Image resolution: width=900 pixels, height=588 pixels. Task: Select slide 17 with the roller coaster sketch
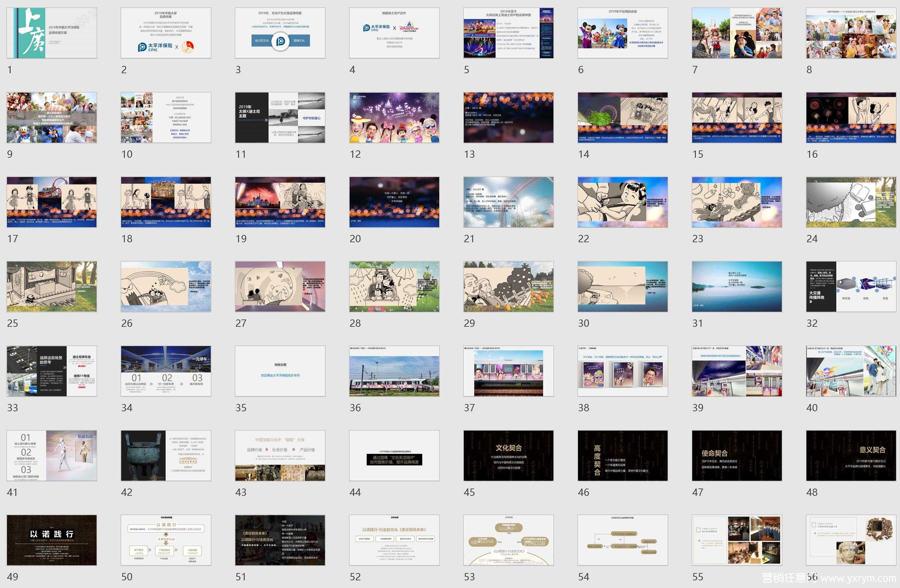(52, 202)
